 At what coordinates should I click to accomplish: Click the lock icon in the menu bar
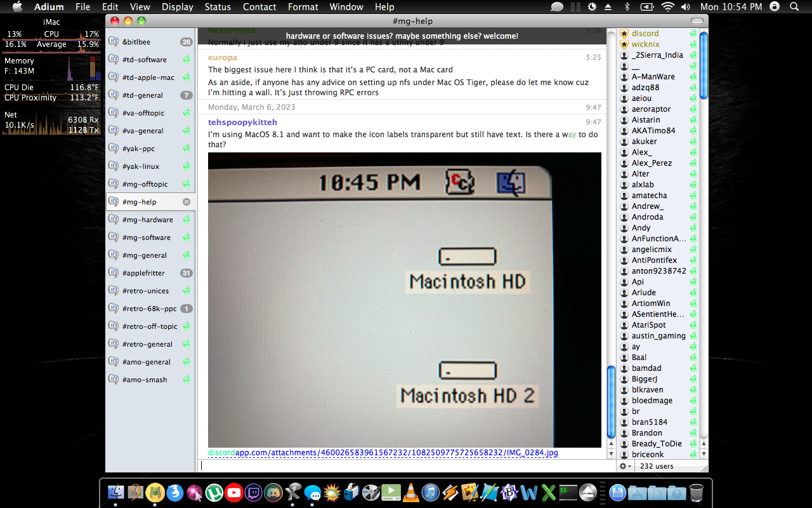click(x=775, y=7)
